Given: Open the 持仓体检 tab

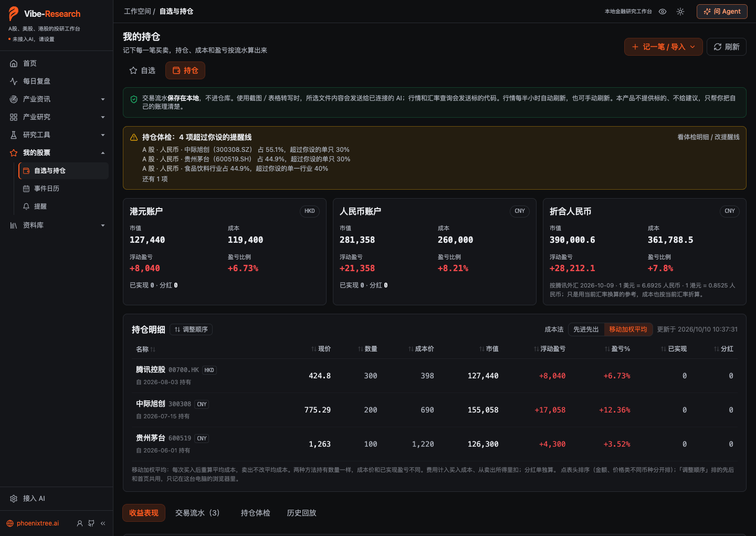Looking at the screenshot, I should [x=256, y=513].
